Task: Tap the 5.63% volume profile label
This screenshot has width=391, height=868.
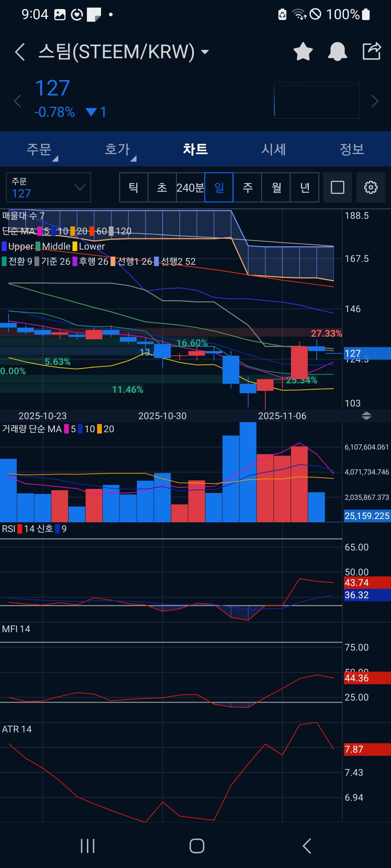Action: [58, 362]
